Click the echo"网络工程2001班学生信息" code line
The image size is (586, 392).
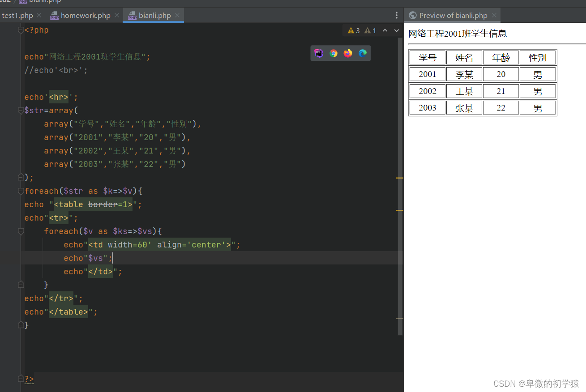point(88,57)
